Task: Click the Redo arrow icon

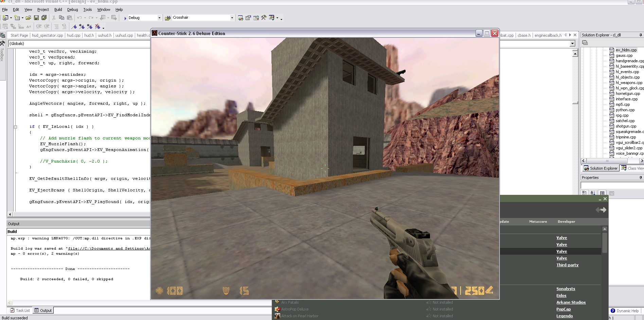Action: 91,18
